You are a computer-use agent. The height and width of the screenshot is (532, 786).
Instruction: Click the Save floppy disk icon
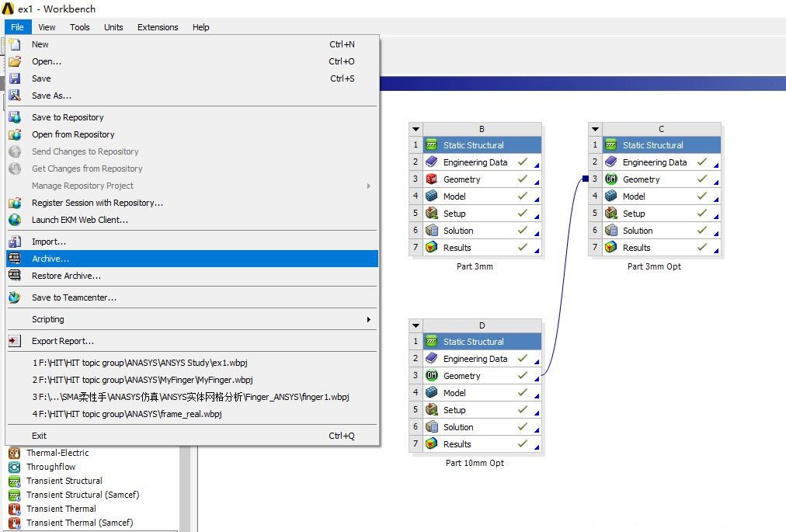click(x=15, y=78)
